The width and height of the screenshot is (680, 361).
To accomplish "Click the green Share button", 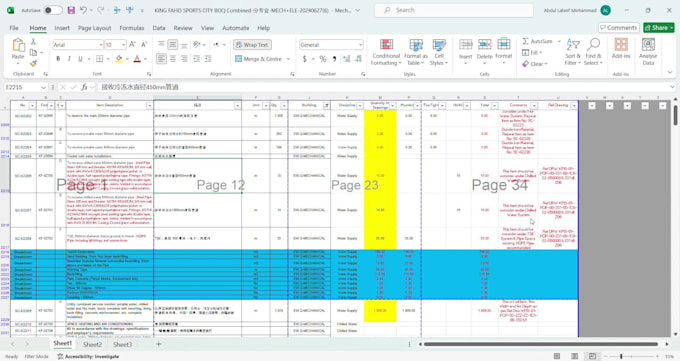I will [x=659, y=28].
